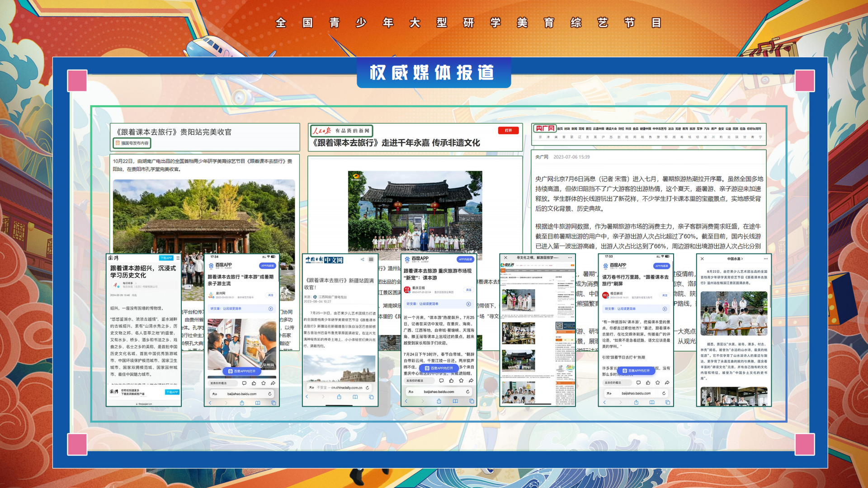Tap APP内阅读 in 重庆日报 Baidu article
868x488 pixels.
click(465, 259)
